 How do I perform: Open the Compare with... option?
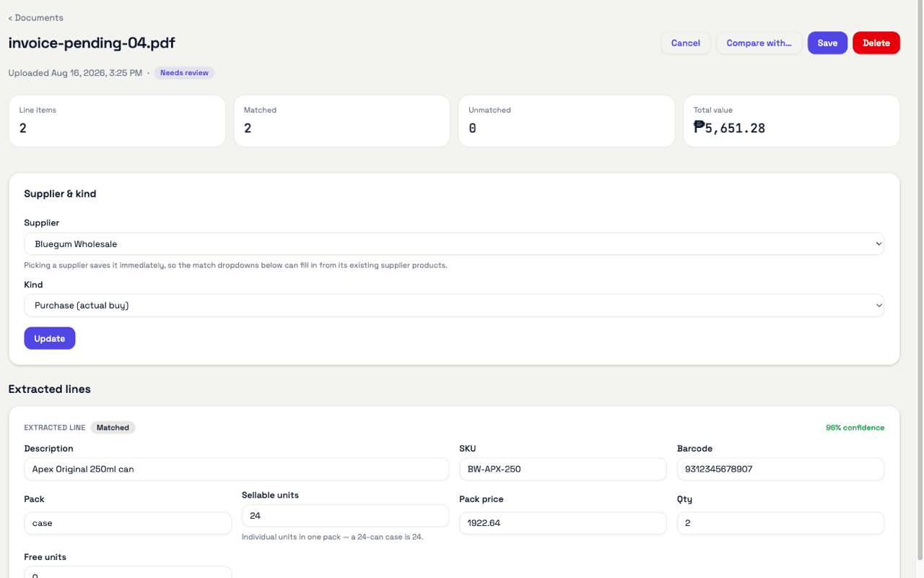[759, 43]
